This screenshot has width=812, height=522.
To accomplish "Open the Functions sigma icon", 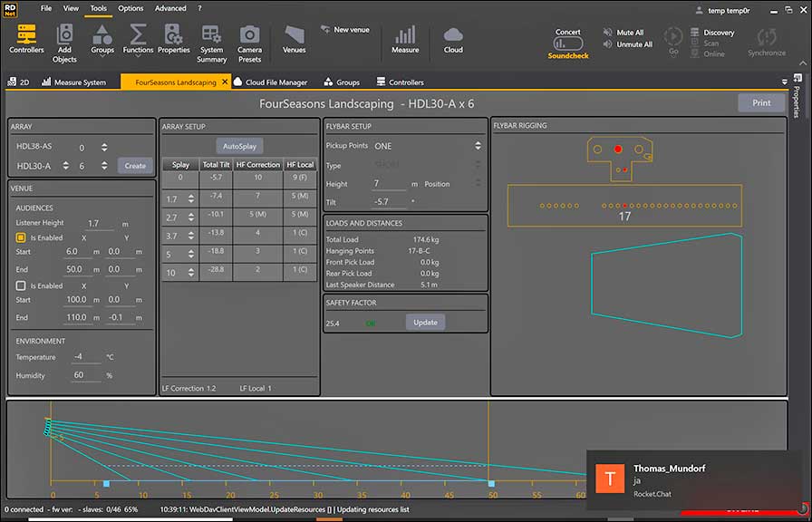I will click(x=138, y=38).
